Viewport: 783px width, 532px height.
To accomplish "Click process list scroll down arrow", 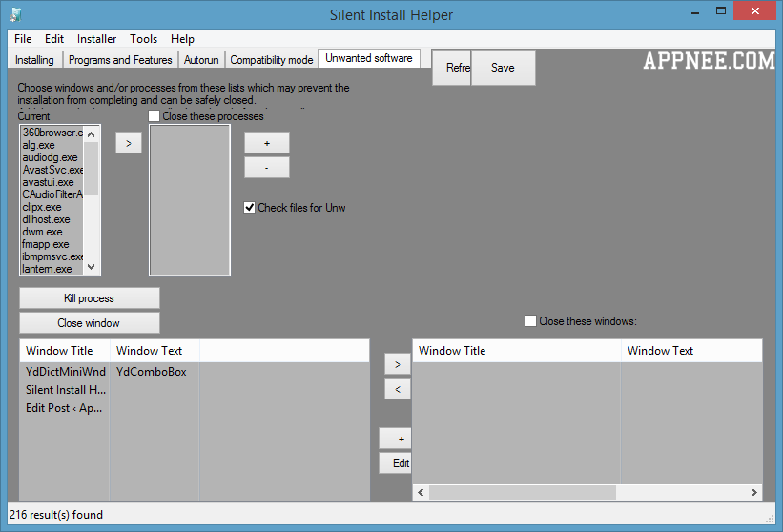I will [x=91, y=267].
